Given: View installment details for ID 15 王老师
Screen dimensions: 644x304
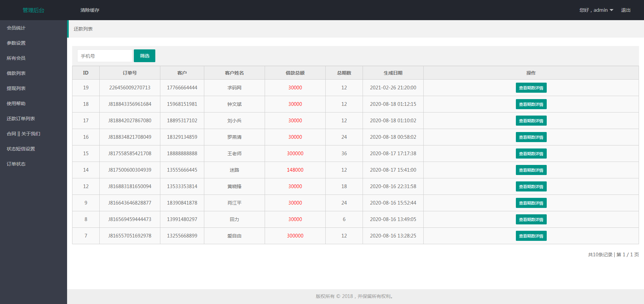Looking at the screenshot, I should 531,154.
